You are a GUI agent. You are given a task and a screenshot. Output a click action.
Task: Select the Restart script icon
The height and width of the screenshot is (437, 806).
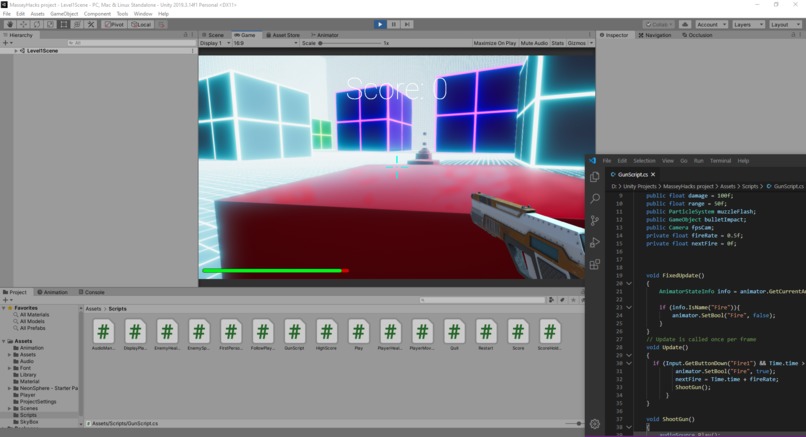point(486,332)
